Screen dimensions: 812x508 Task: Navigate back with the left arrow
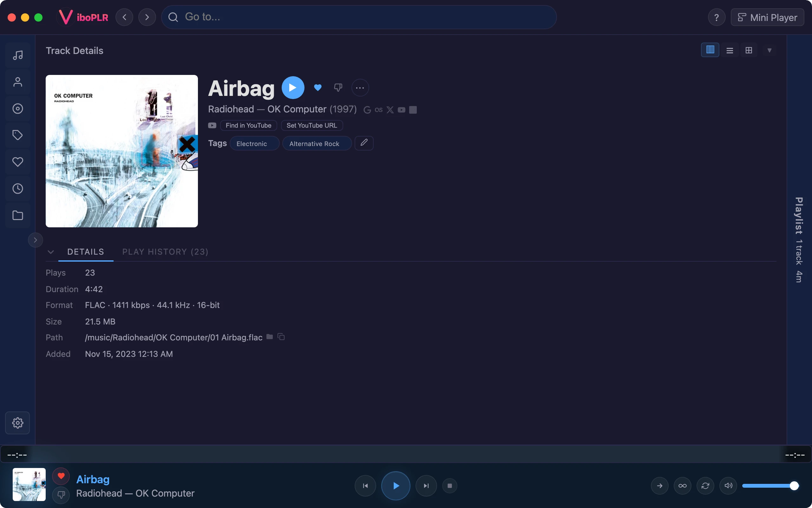click(x=124, y=17)
